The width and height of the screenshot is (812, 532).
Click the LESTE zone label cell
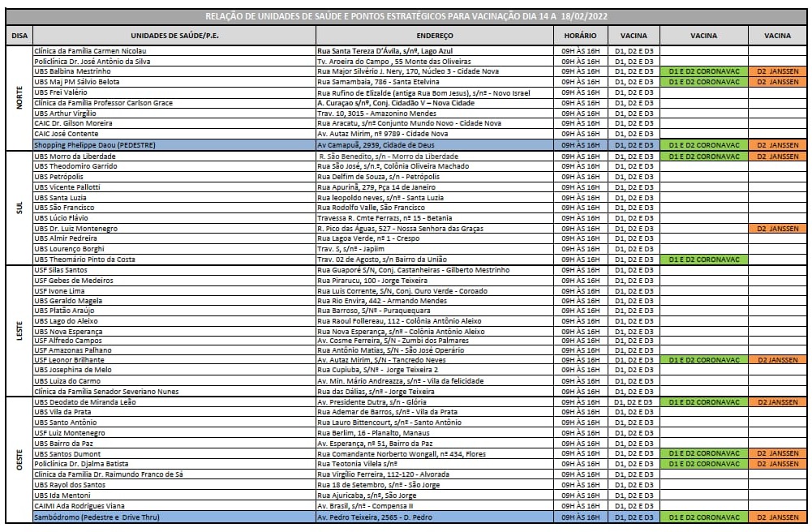tap(19, 330)
